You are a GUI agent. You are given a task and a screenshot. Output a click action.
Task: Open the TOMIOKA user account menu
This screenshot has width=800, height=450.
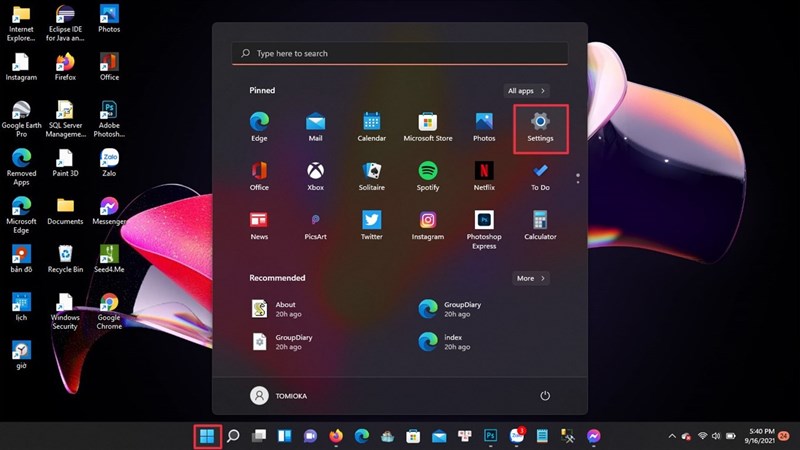pos(279,396)
